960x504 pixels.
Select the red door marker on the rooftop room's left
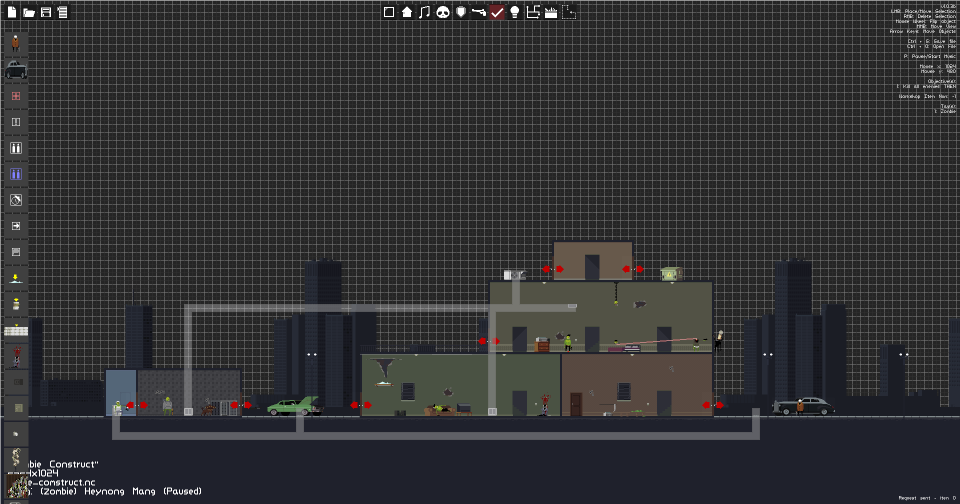[x=553, y=269]
